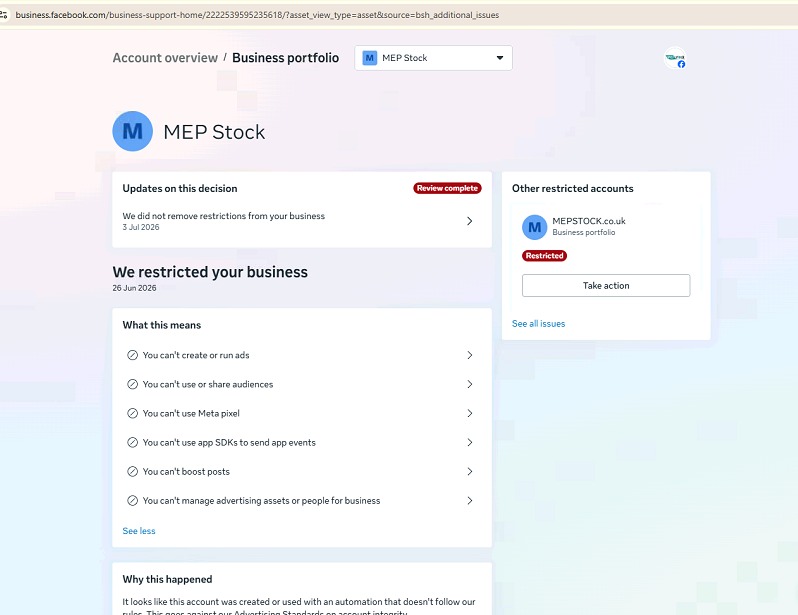Click blocked icon beside 'Meta pixel'
The width and height of the screenshot is (798, 615).
pos(132,413)
